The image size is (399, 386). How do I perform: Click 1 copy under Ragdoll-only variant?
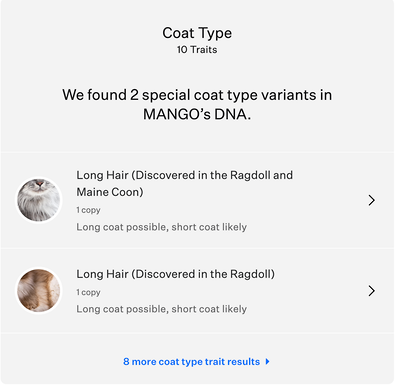(88, 292)
